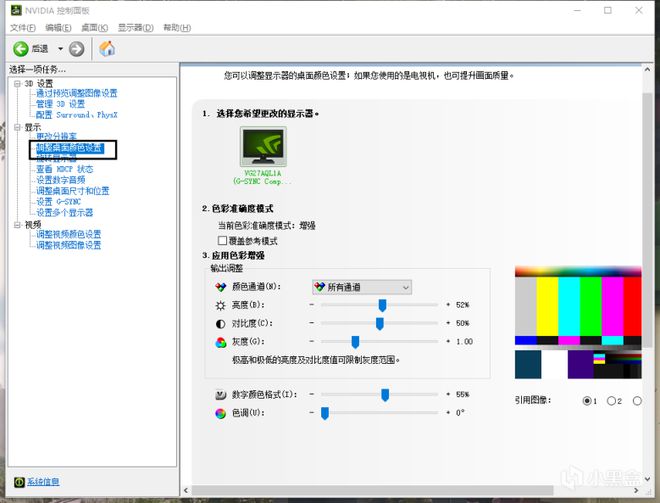Open the Back button history dropdown arrow

click(x=60, y=48)
